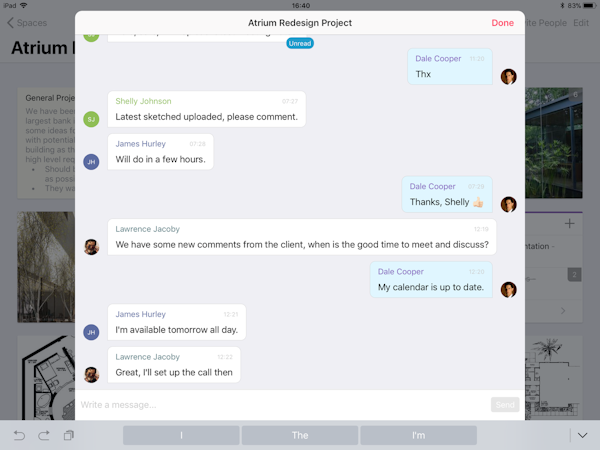Tap the plus icon in right panel
The width and height of the screenshot is (600, 450).
point(569,223)
